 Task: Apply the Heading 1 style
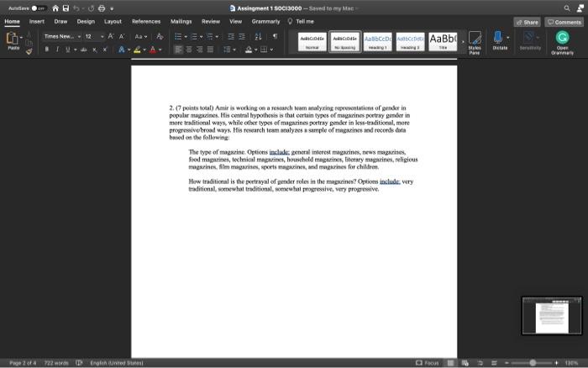click(x=378, y=41)
